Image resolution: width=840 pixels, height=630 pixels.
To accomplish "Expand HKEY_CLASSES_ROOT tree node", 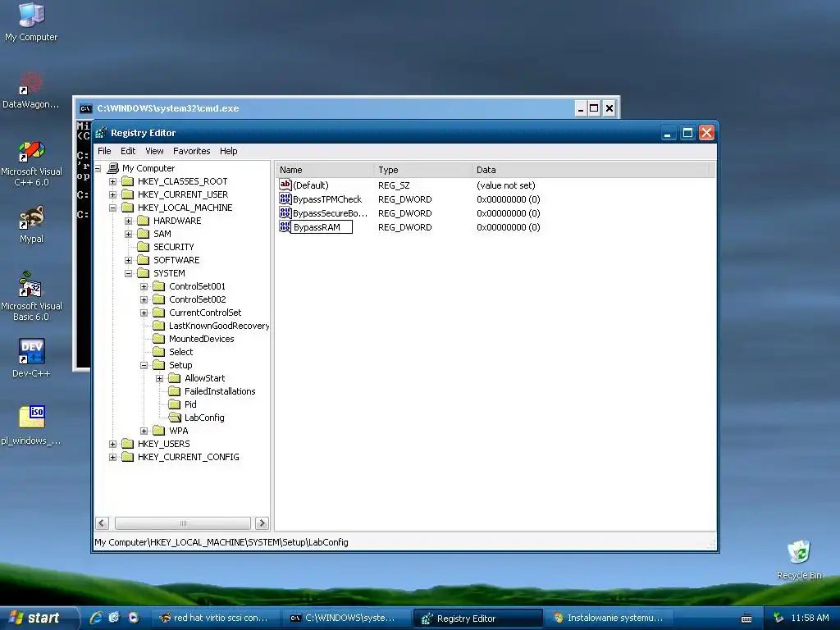I will [112, 181].
